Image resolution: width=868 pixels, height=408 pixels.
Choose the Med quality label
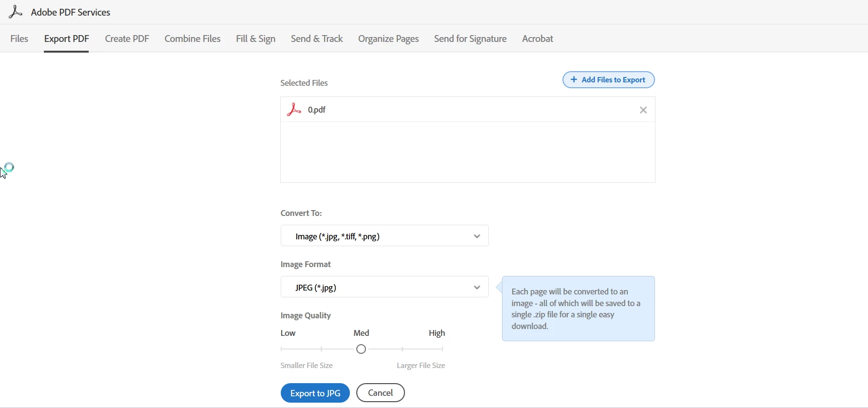(x=362, y=333)
